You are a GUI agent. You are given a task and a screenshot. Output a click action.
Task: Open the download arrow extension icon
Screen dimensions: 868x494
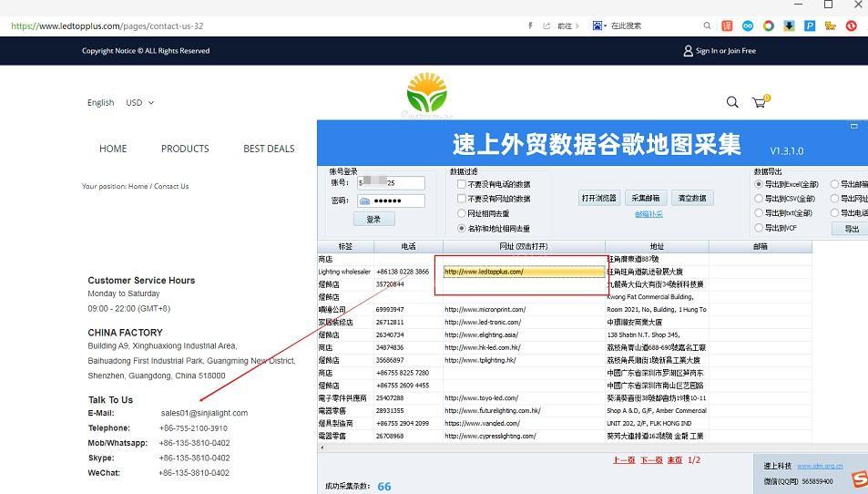click(790, 26)
